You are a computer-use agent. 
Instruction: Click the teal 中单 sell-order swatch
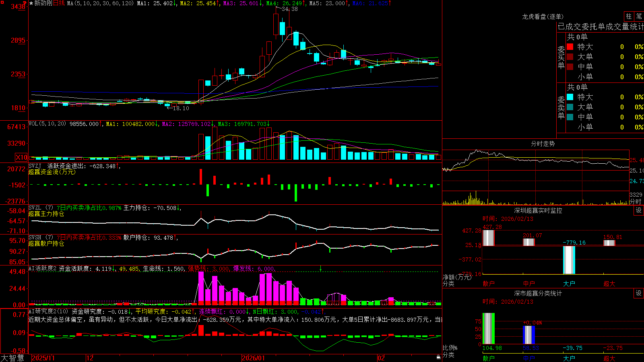coord(570,117)
